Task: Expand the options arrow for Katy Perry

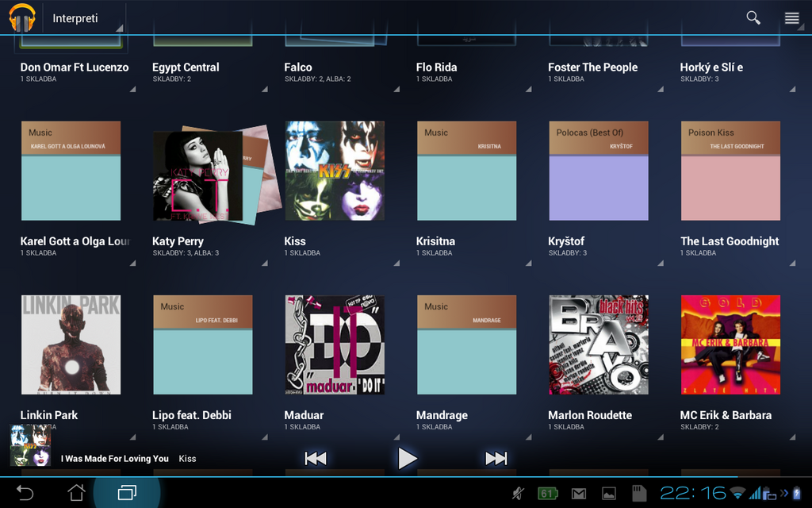Action: coord(264,263)
